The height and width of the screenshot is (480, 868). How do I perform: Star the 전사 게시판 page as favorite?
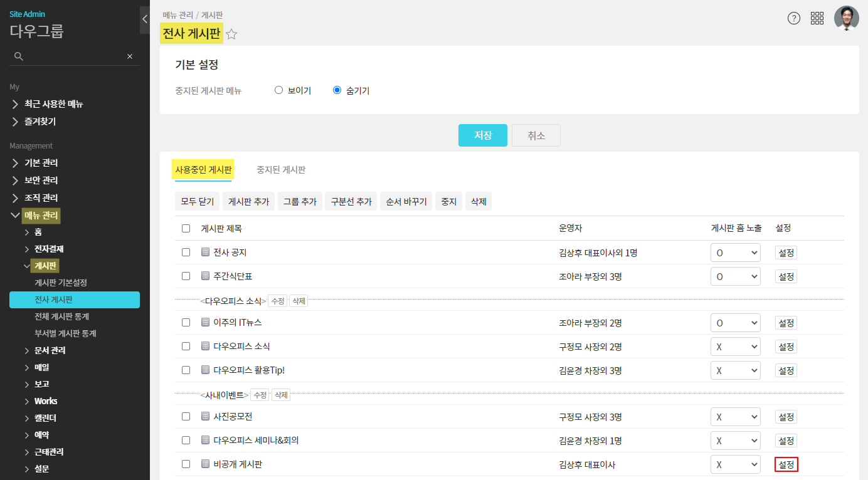(231, 34)
